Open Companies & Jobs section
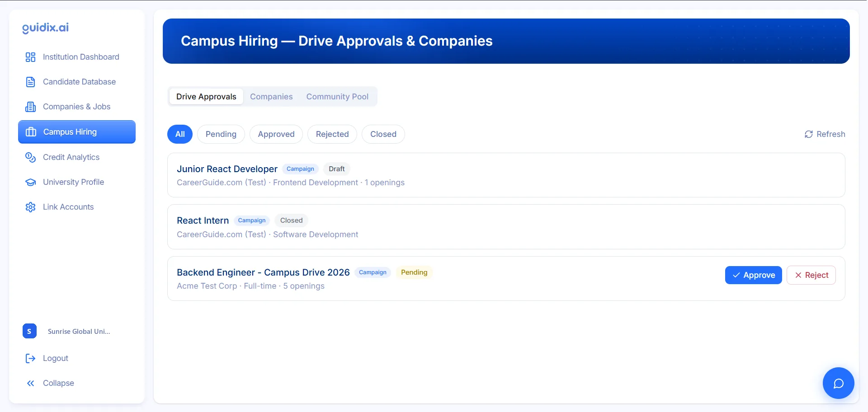Screen dimensions: 868x412 [77, 107]
